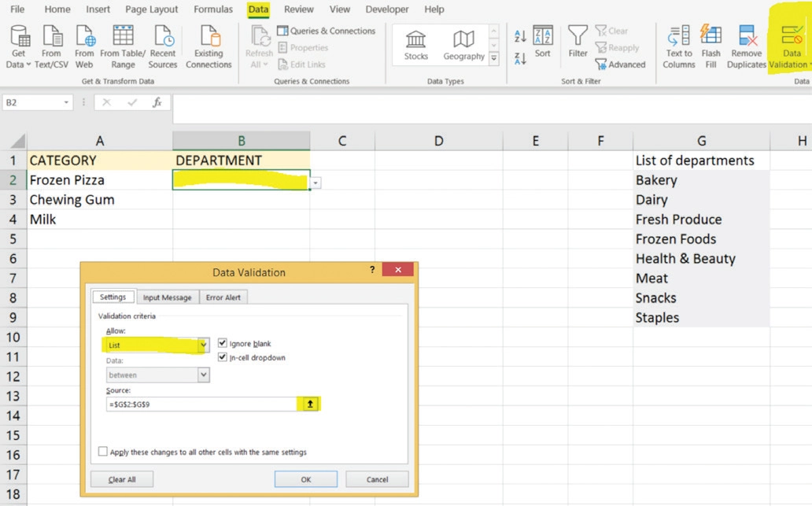Viewport: 812px width, 506px height.
Task: Expand the Data Types gallery
Action: 494,58
